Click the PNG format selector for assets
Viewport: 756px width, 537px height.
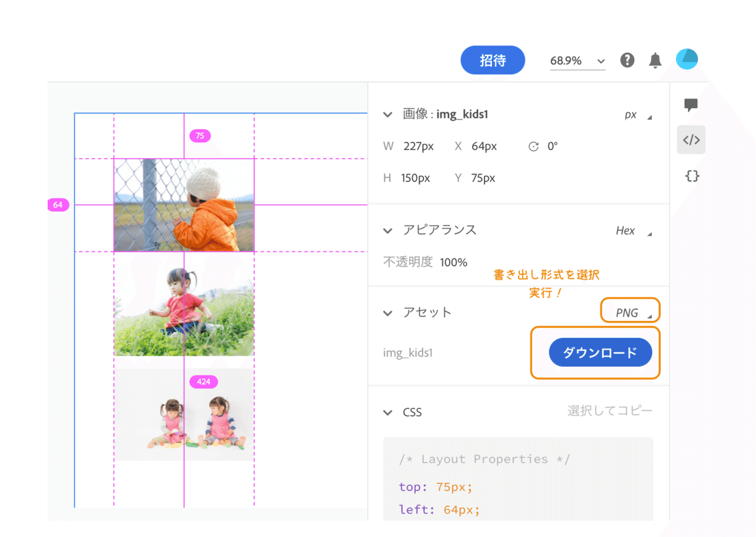[629, 311]
